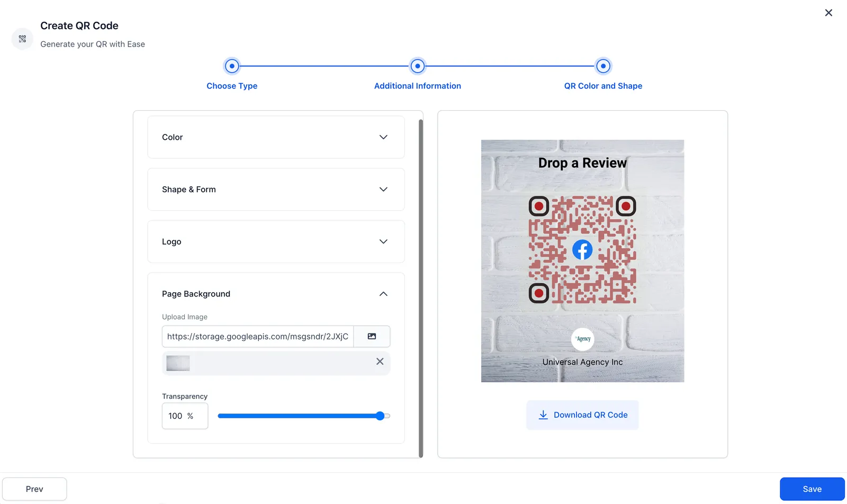847x504 pixels.
Task: Click the Agency logo in preview
Action: (x=582, y=339)
